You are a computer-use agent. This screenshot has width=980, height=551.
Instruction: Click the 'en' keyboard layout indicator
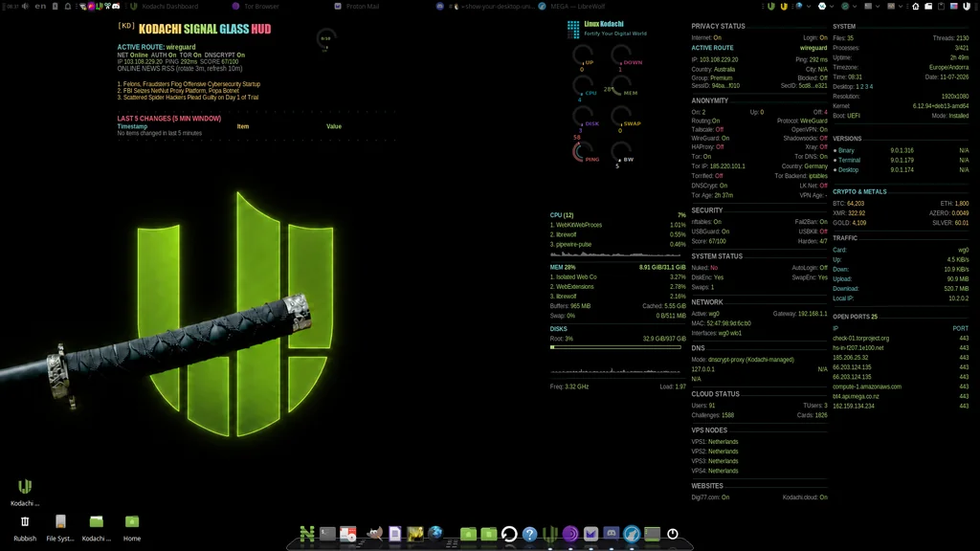[x=40, y=7]
